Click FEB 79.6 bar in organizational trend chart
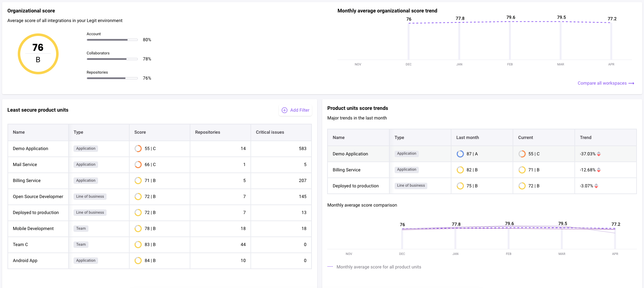 510,41
